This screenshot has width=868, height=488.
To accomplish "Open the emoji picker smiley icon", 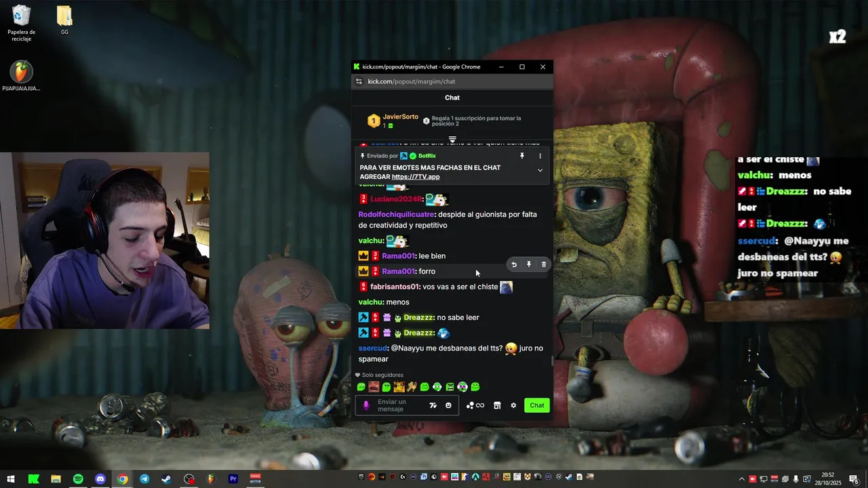I will (x=448, y=405).
